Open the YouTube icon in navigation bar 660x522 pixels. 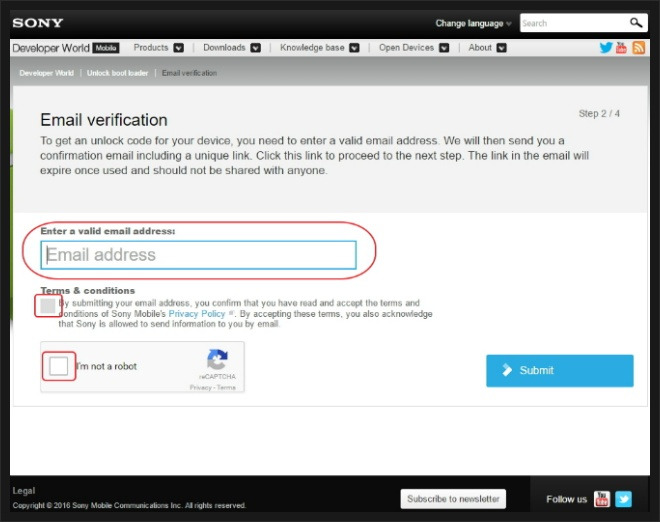(621, 48)
